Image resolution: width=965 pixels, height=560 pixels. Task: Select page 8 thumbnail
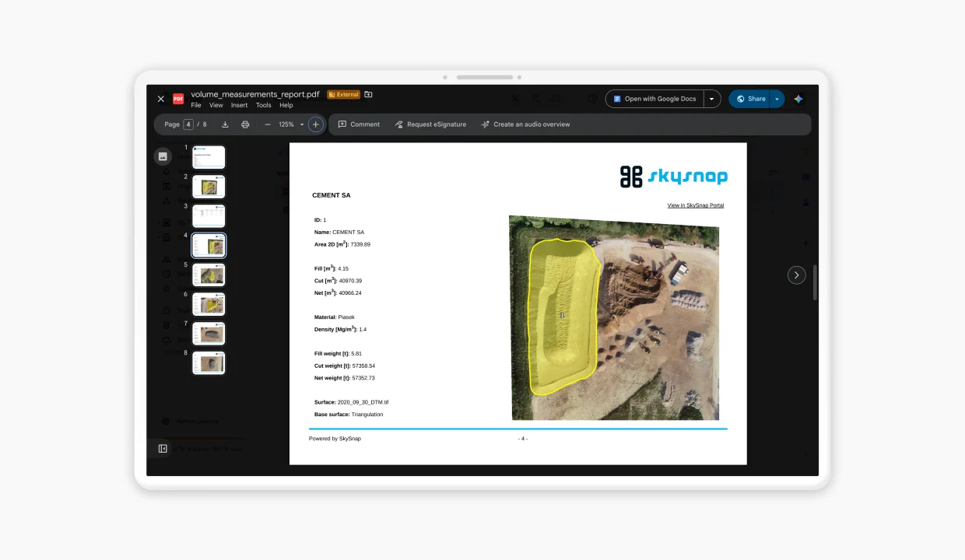[x=209, y=362]
